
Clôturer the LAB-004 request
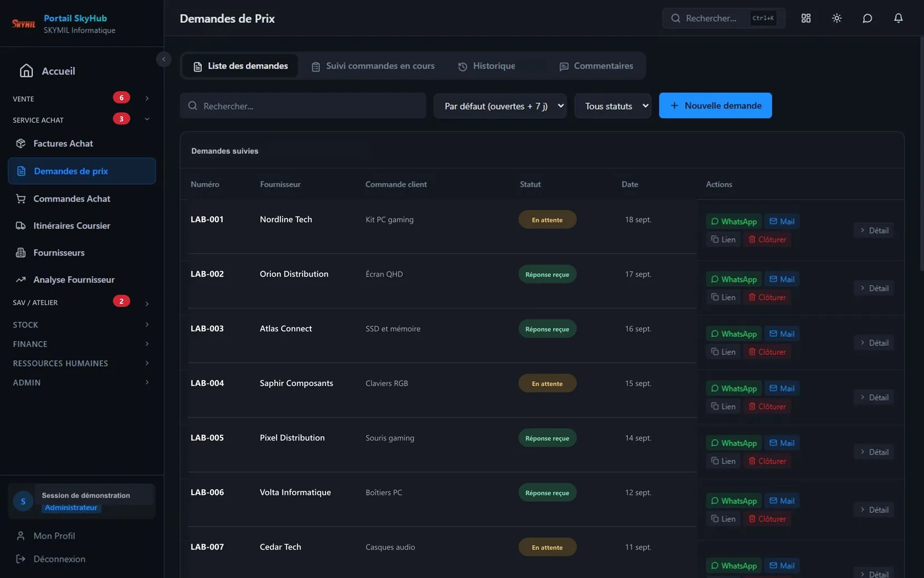767,406
